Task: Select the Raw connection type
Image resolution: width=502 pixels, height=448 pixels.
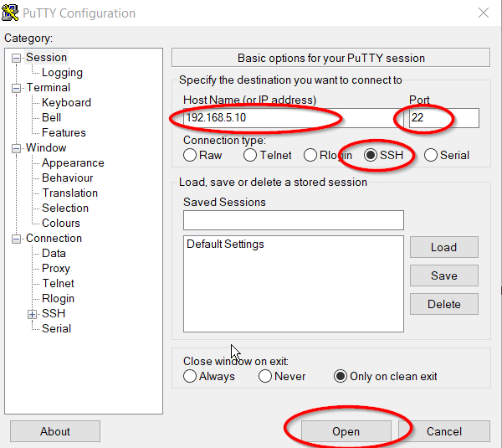Action: coord(190,155)
